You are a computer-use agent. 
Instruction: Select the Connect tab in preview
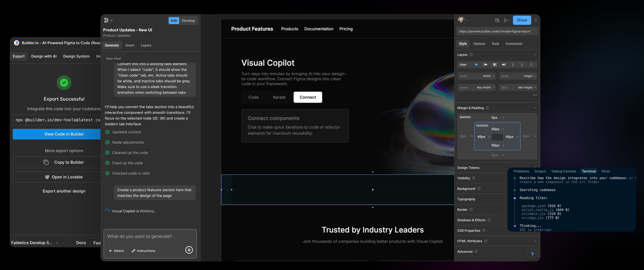point(308,97)
